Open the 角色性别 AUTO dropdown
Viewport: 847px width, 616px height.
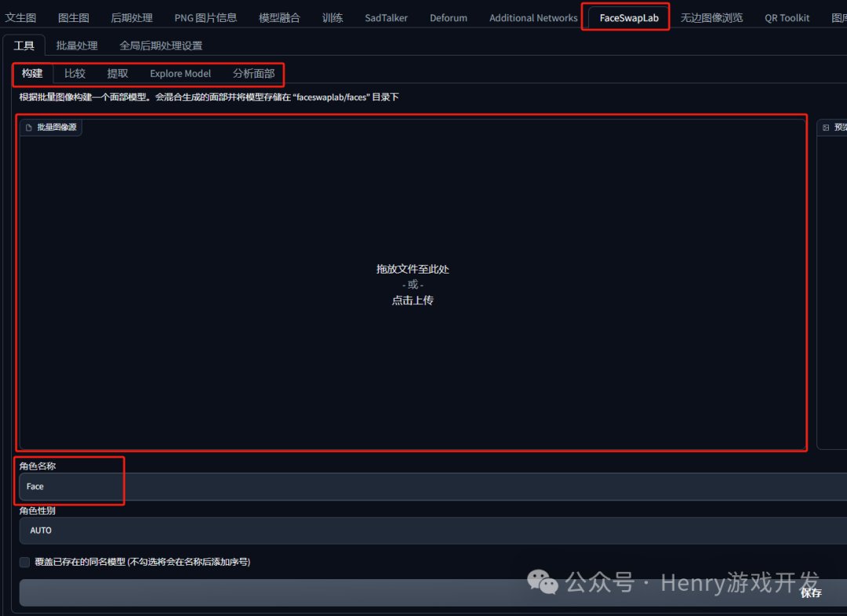tap(433, 531)
